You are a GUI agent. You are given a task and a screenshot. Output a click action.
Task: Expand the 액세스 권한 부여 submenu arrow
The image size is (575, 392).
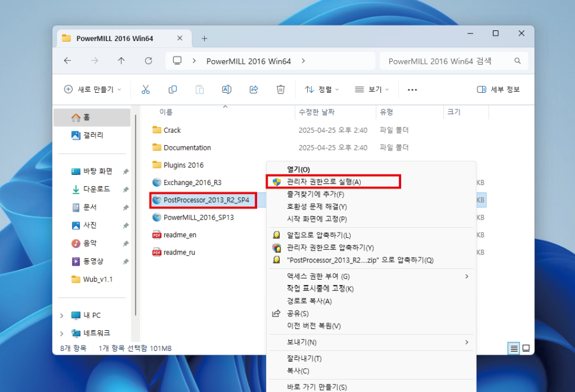[467, 276]
